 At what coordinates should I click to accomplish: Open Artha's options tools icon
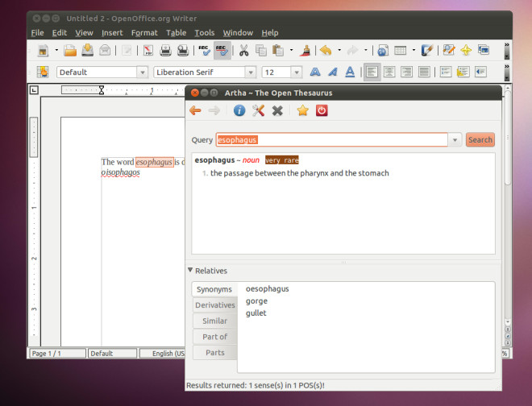pos(258,110)
